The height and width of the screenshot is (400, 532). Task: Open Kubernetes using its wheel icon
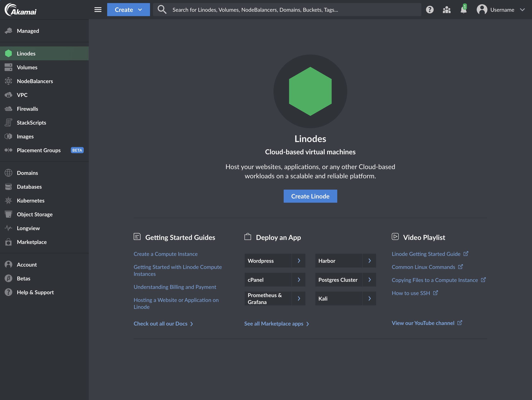pyautogui.click(x=9, y=201)
